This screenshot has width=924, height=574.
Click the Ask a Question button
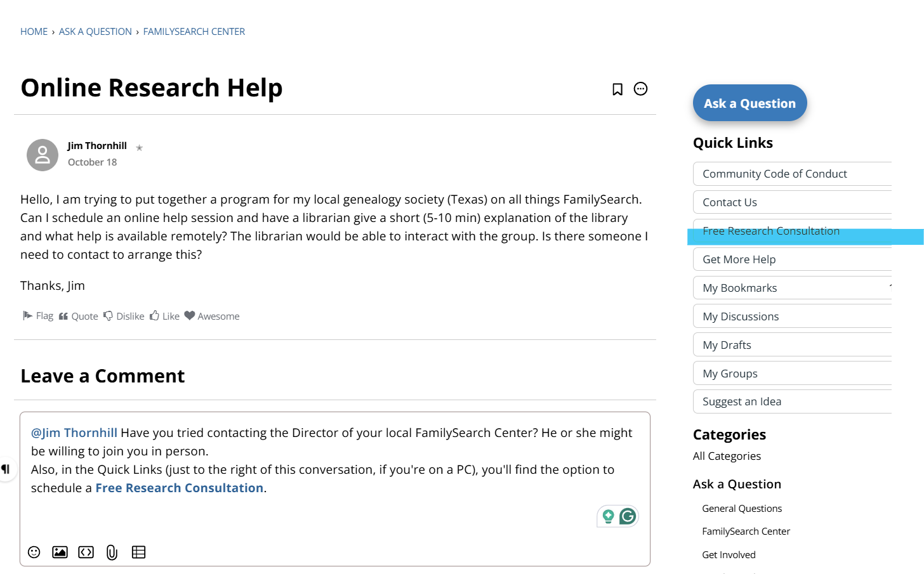[749, 103]
